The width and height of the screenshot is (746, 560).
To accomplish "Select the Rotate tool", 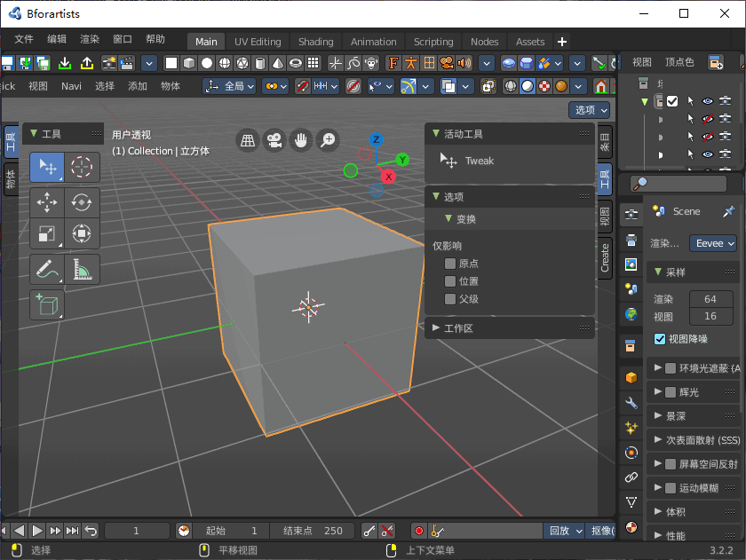I will [x=82, y=201].
